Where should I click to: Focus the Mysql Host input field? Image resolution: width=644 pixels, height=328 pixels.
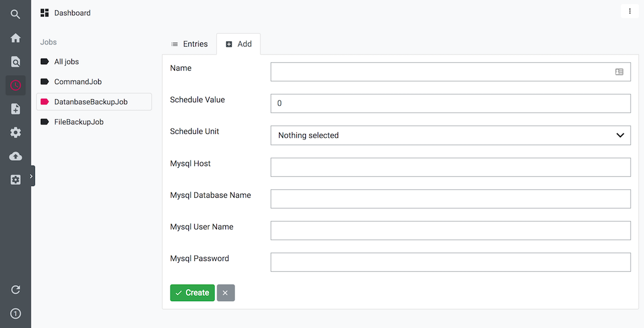coord(450,167)
